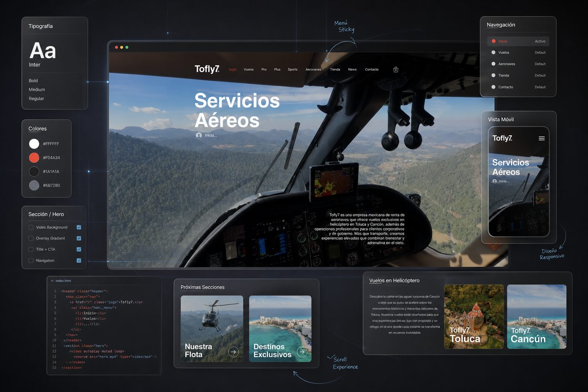Image resolution: width=588 pixels, height=392 pixels.
Task: Click the desktop Servicios Aéreos hero heading
Action: point(237,110)
